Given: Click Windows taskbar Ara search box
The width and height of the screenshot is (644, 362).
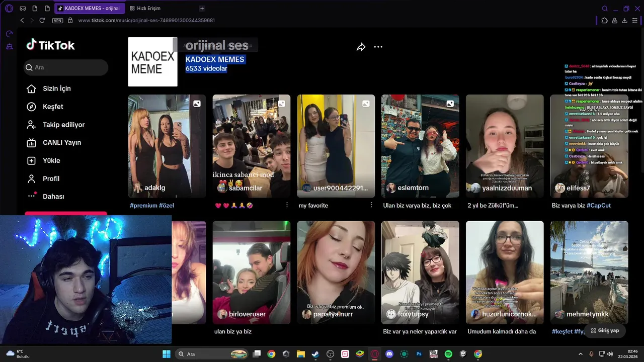Looking at the screenshot, I should (x=212, y=354).
